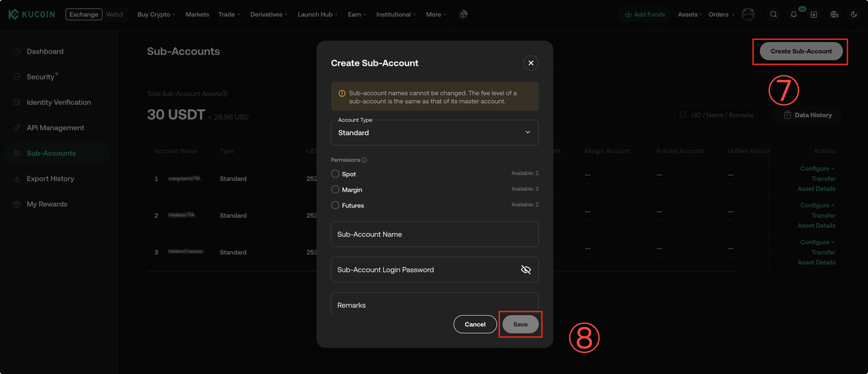Viewport: 868px width, 374px height.
Task: Open the Account Type dropdown
Action: point(435,133)
